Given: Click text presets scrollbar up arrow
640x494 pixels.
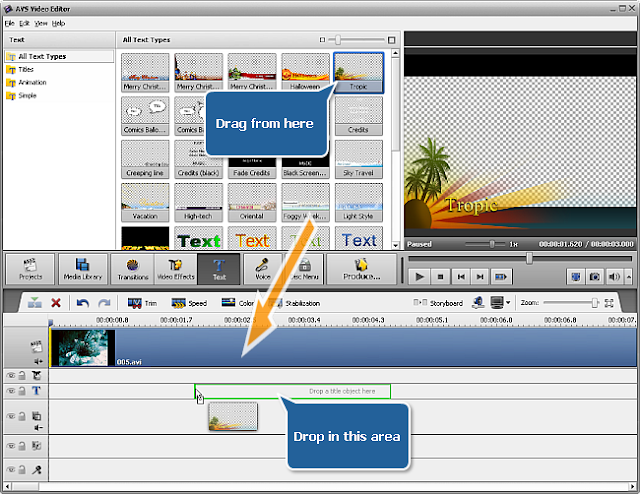Looking at the screenshot, I should pyautogui.click(x=395, y=53).
